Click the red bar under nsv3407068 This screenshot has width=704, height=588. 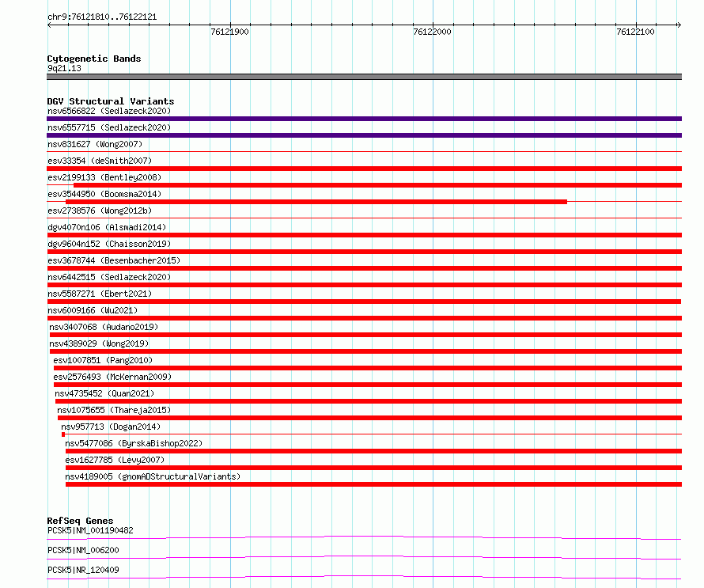[366, 335]
